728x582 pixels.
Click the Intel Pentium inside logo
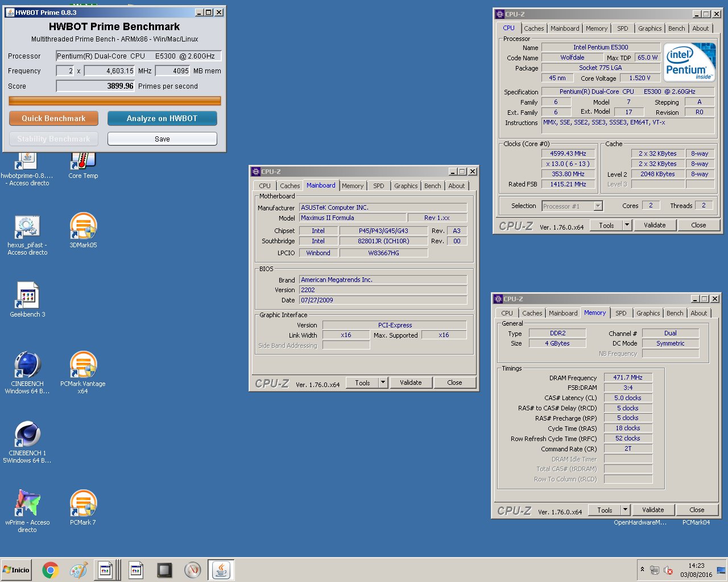689,62
